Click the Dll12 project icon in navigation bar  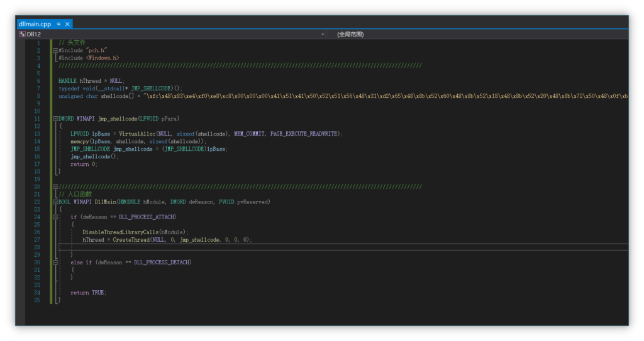point(22,34)
